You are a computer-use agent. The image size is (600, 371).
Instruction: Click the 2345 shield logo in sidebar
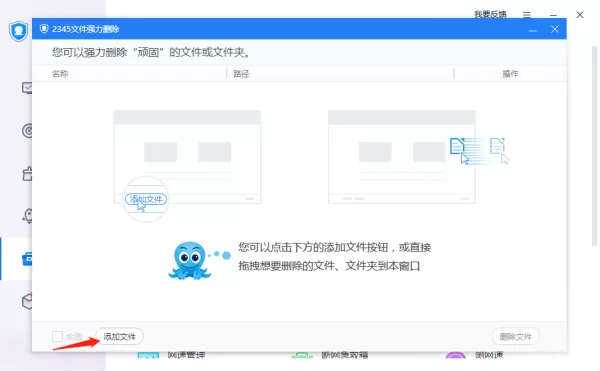tap(18, 31)
